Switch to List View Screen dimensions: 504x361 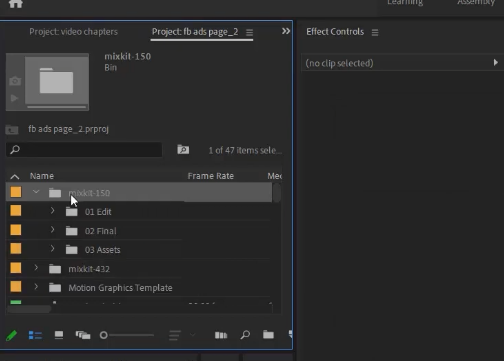tap(35, 335)
